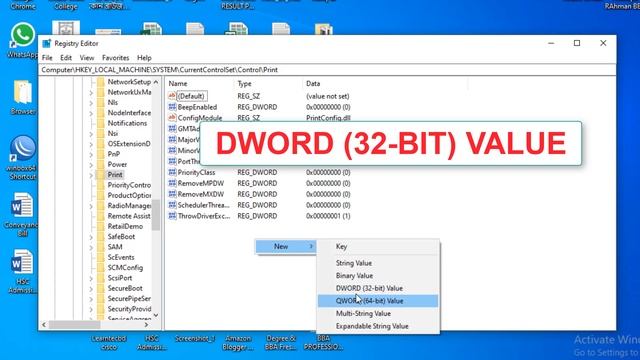Open the Edit menu
This screenshot has width=640, height=360.
[66, 58]
